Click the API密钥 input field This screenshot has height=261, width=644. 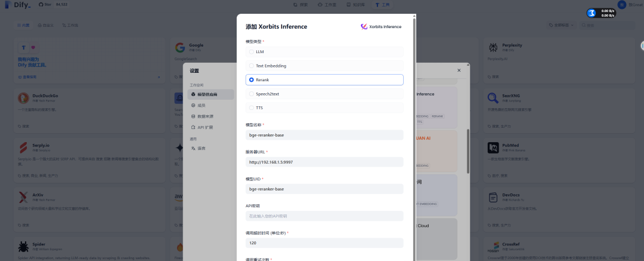click(324, 216)
